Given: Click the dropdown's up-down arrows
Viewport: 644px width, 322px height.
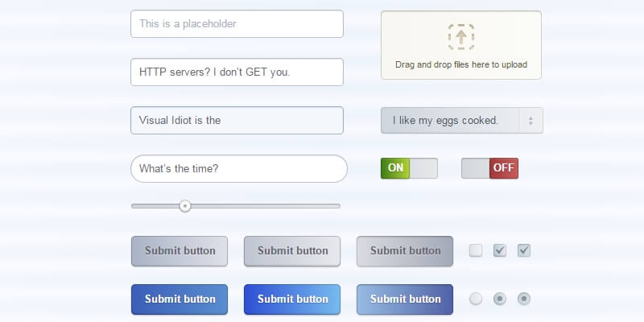Looking at the screenshot, I should (531, 121).
